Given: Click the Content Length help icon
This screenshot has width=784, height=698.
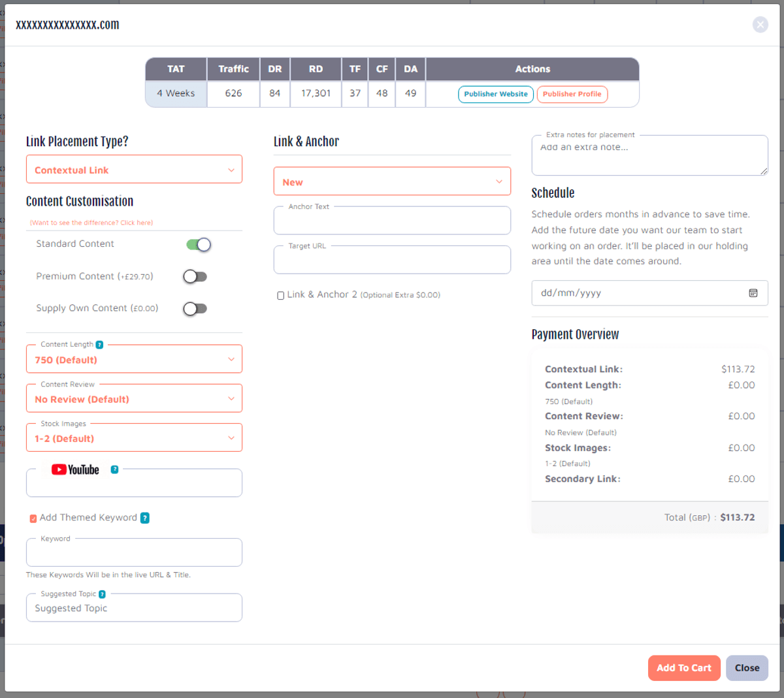Looking at the screenshot, I should (x=99, y=345).
